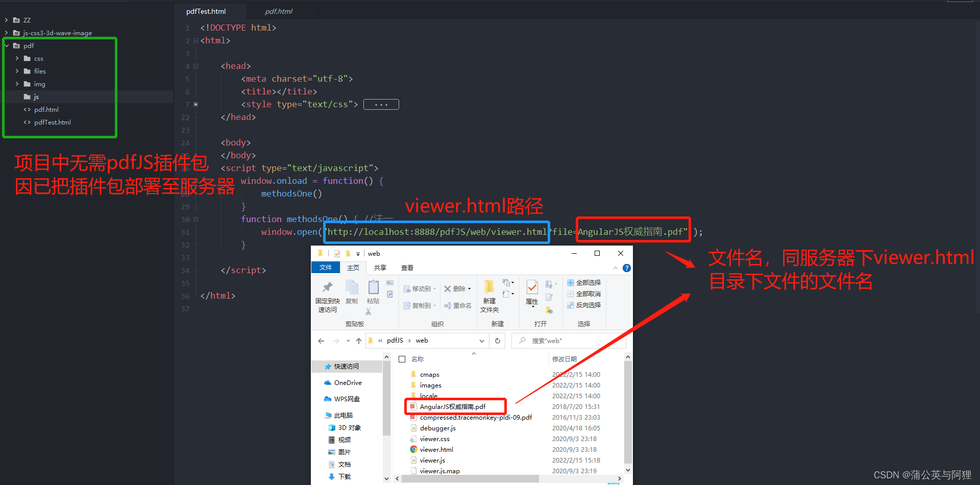
Task: Click the Copy path icon in clipboard group
Action: point(390,283)
